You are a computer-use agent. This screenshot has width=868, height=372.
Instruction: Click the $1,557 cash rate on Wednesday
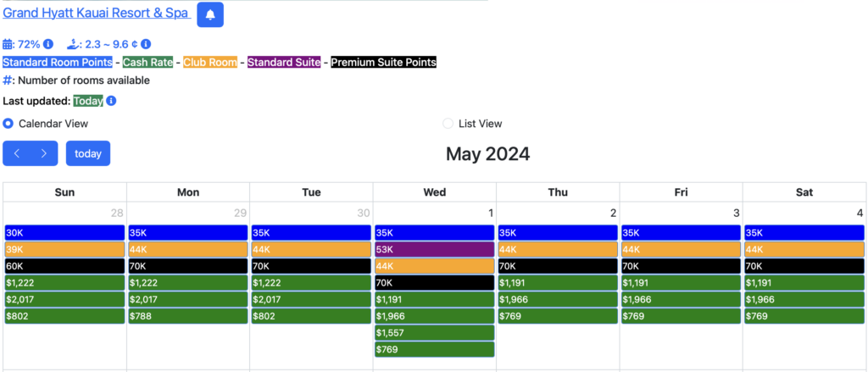(x=434, y=332)
